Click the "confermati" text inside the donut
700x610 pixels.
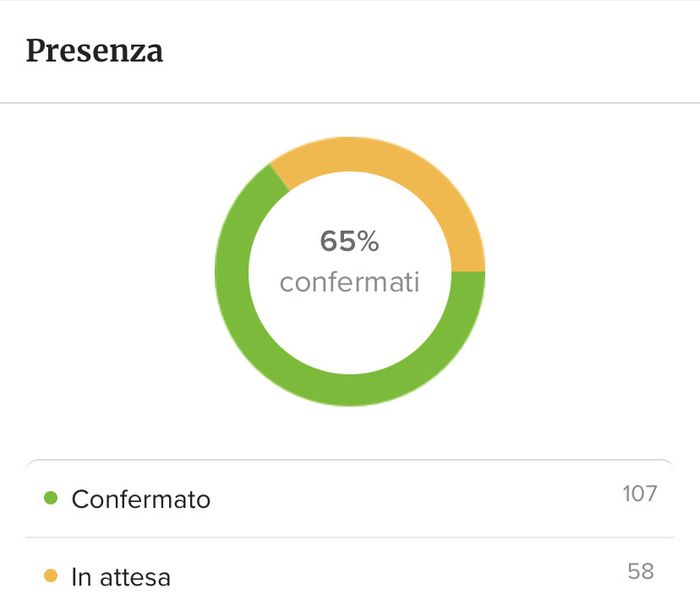[x=349, y=283]
